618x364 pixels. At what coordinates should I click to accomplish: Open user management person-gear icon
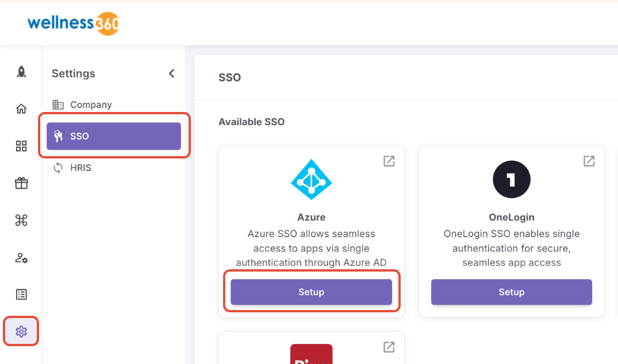(21, 258)
